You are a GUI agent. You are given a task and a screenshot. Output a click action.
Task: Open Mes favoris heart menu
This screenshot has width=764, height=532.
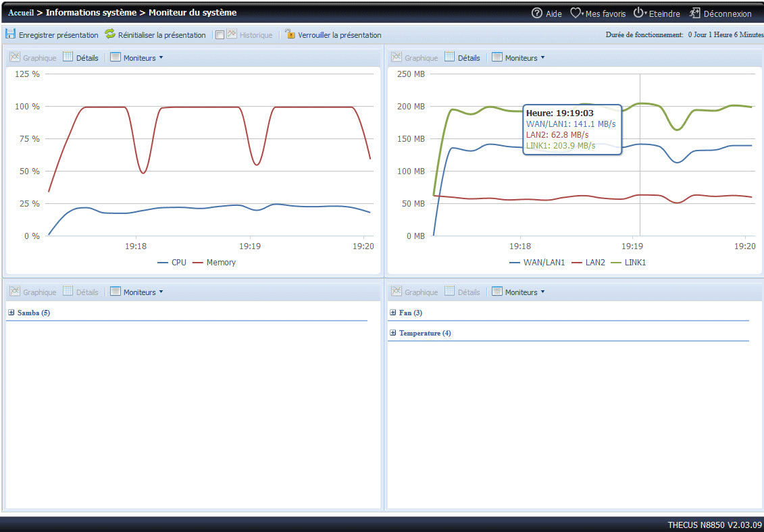pos(576,13)
